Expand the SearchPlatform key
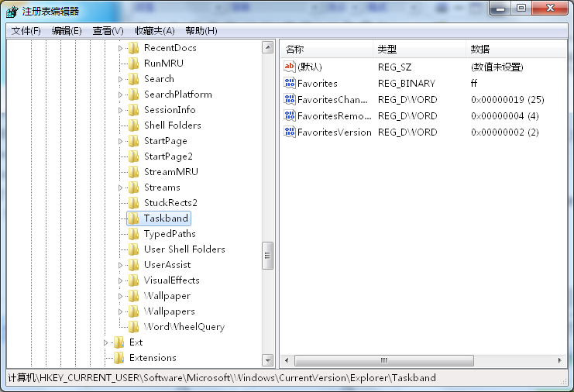This screenshot has width=574, height=392. [x=120, y=95]
